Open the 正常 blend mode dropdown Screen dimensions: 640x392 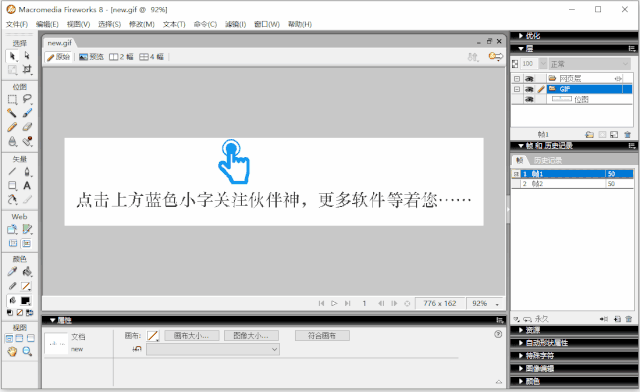589,64
